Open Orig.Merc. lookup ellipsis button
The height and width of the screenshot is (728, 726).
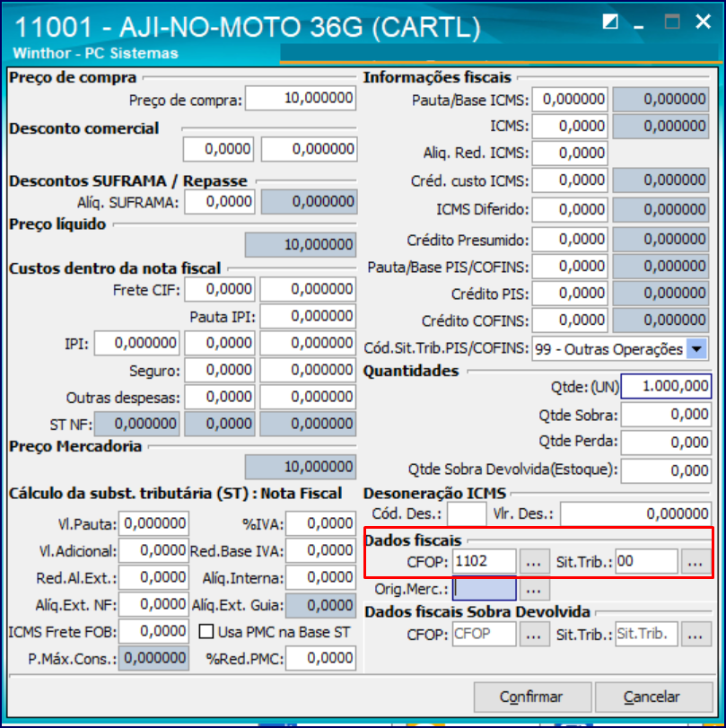(534, 589)
